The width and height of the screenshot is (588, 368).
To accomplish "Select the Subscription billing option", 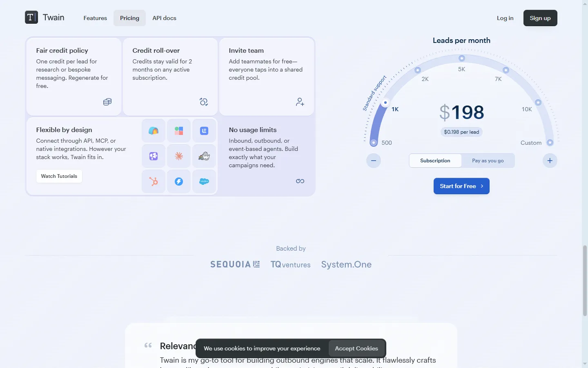I will [435, 161].
